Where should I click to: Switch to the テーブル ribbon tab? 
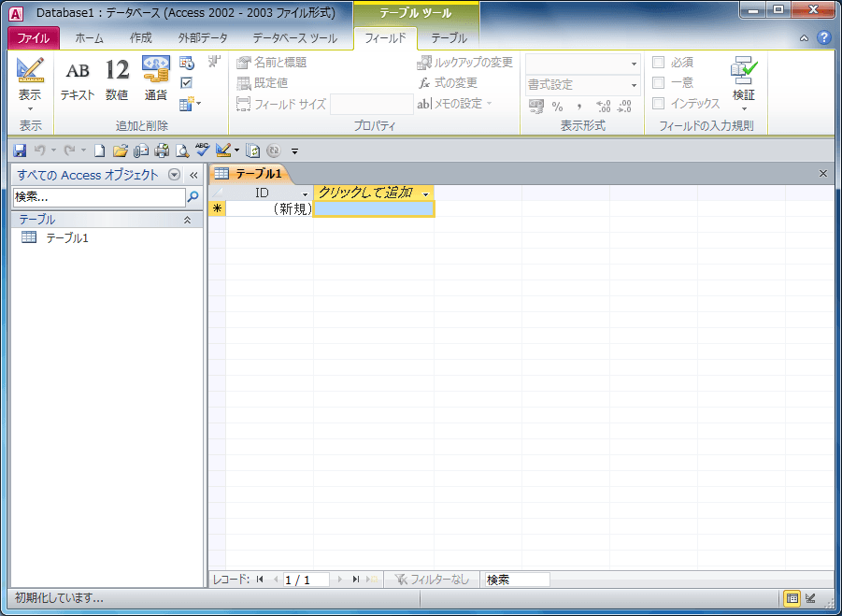click(x=449, y=38)
